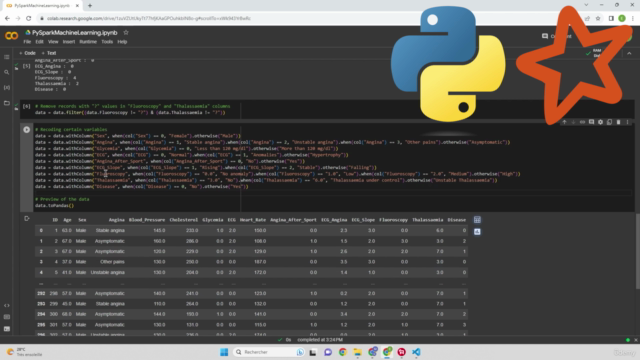This screenshot has width=640, height=360.
Task: Add a new Text cell
Action: coord(49,53)
